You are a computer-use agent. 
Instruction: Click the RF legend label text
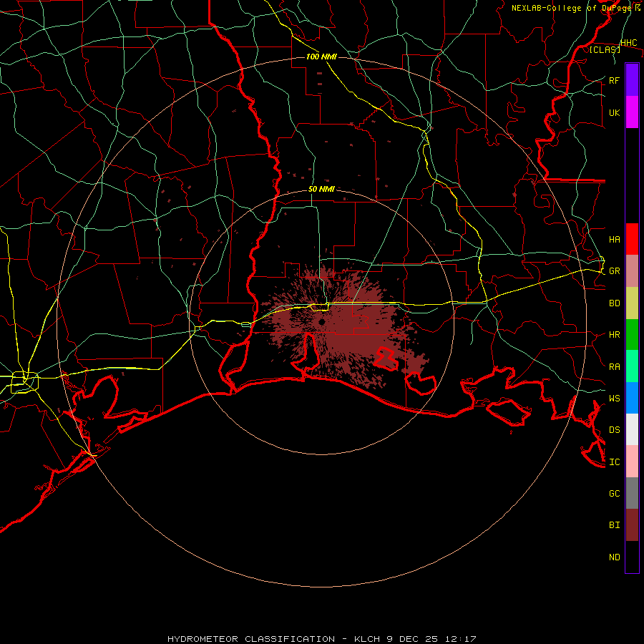coord(614,80)
